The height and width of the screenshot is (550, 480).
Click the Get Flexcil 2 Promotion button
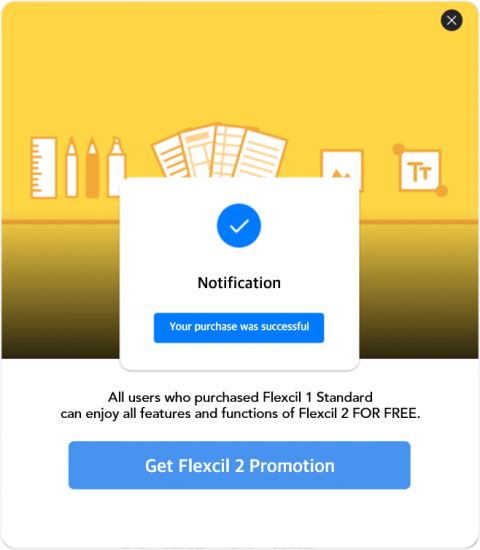click(239, 465)
